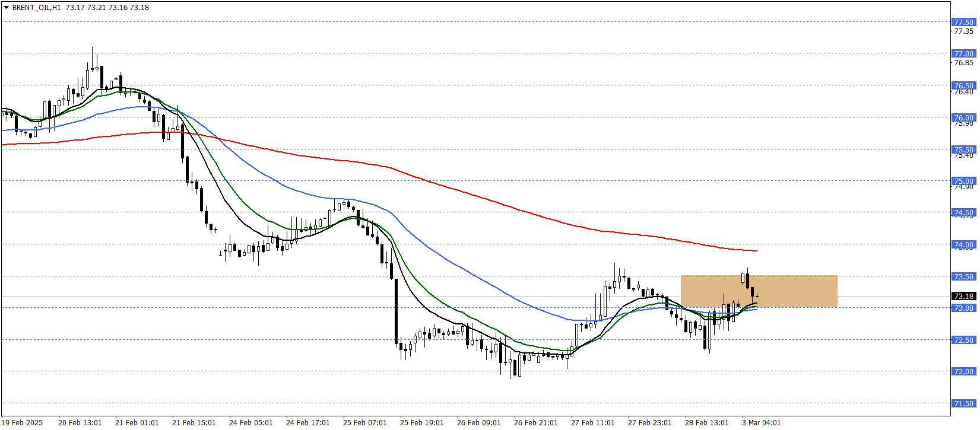Screen dimensions: 980x430
Task: Click the 75.00 price level label
Action: point(963,181)
